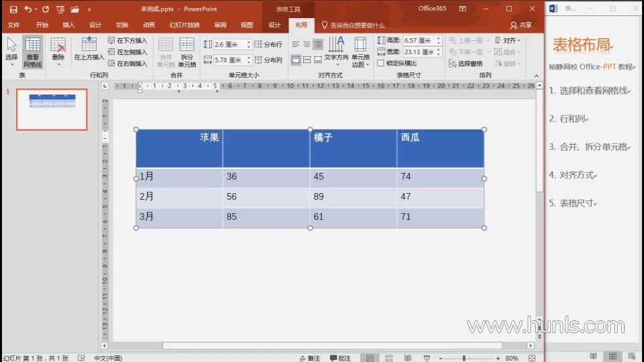
Task: Click the 西瓜 header cell
Action: pos(441,148)
